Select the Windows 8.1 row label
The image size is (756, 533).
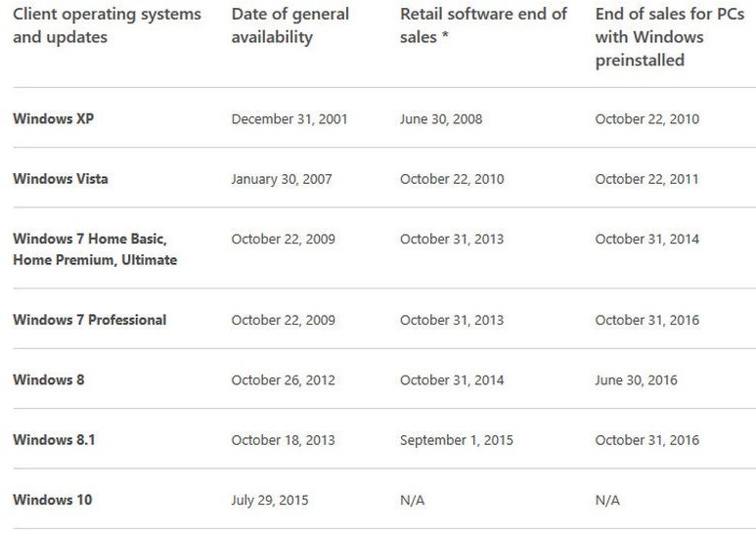pyautogui.click(x=54, y=439)
